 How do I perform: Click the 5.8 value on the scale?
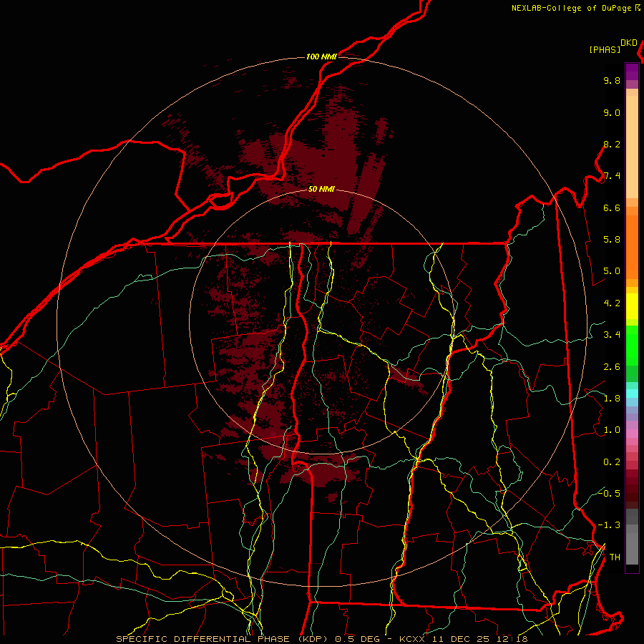[x=612, y=240]
